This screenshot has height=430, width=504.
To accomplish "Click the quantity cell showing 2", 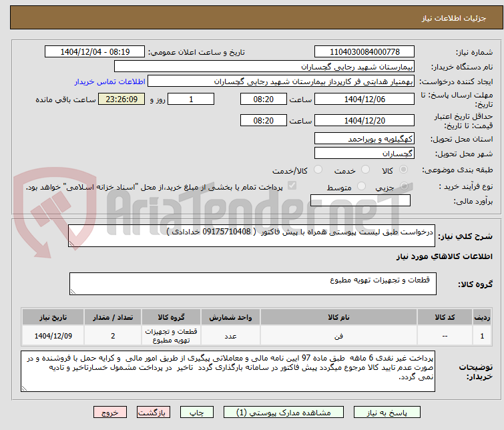I will coord(113,336).
